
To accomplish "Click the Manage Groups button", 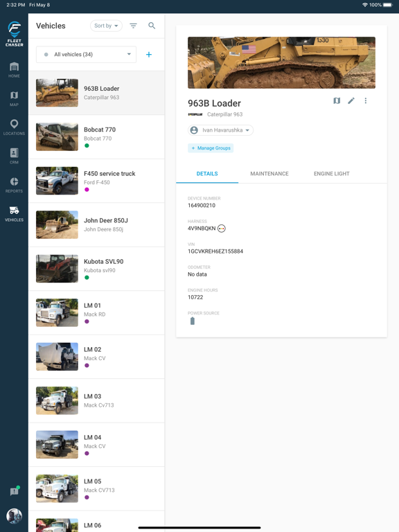I will pos(211,148).
